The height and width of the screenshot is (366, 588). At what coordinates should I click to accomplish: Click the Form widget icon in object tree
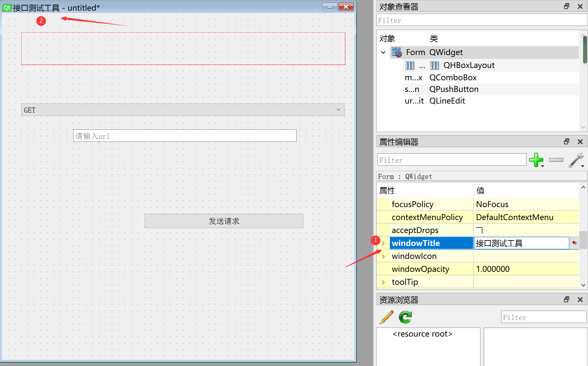coord(397,52)
